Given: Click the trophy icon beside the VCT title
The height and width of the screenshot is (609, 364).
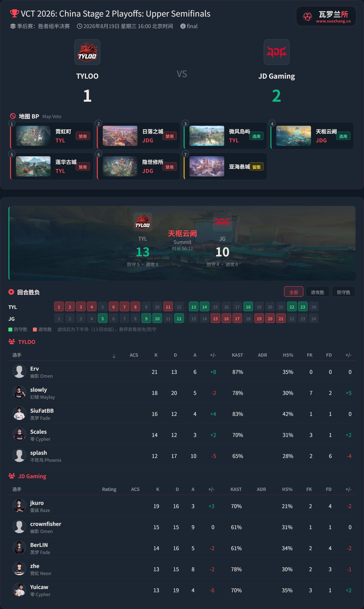Looking at the screenshot, I should pos(14,13).
